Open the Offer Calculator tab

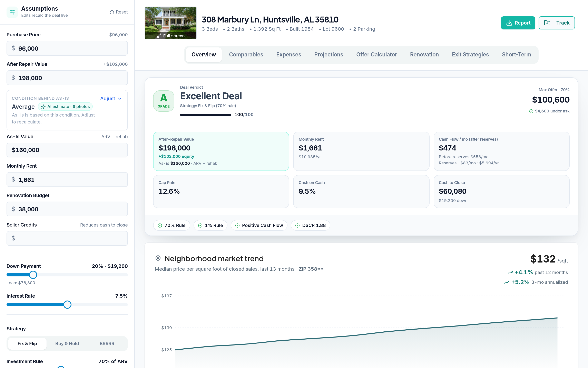[x=376, y=55]
